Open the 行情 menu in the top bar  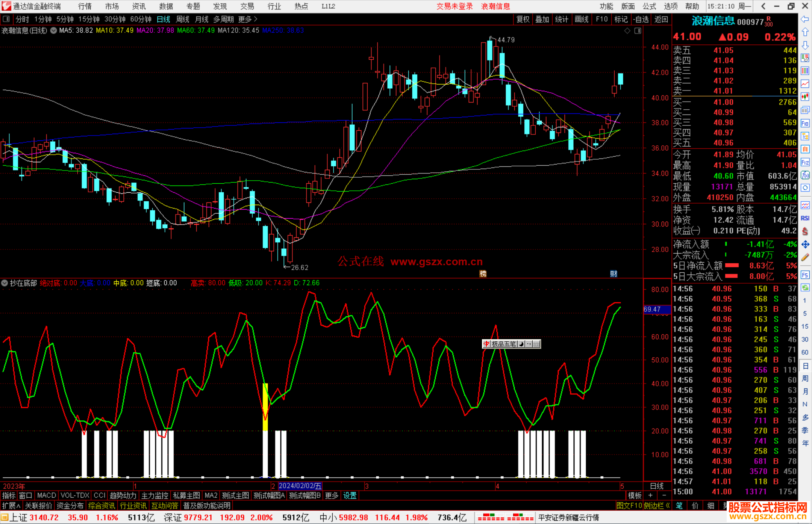[x=85, y=6]
